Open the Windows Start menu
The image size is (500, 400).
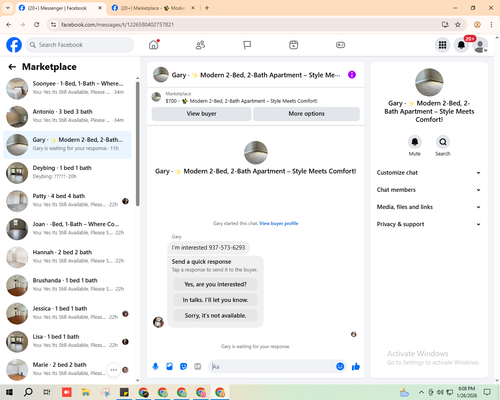9,392
